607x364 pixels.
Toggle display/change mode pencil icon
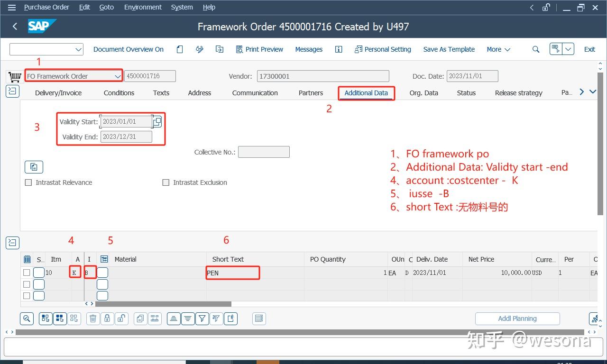click(200, 49)
